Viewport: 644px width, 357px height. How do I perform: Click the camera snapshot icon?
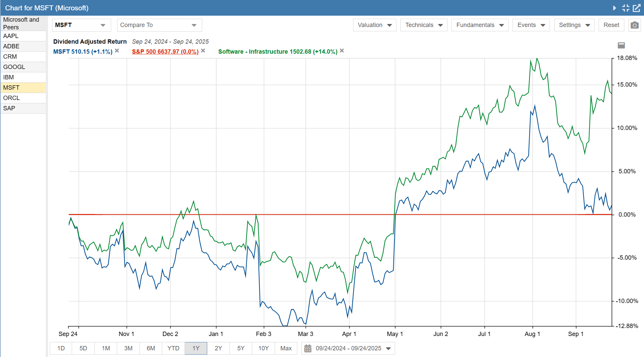click(x=634, y=25)
